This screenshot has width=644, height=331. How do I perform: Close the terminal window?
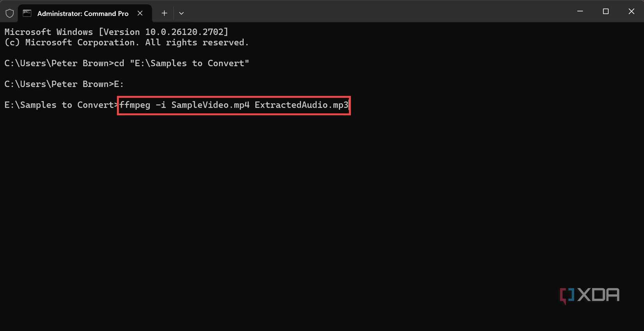[631, 11]
